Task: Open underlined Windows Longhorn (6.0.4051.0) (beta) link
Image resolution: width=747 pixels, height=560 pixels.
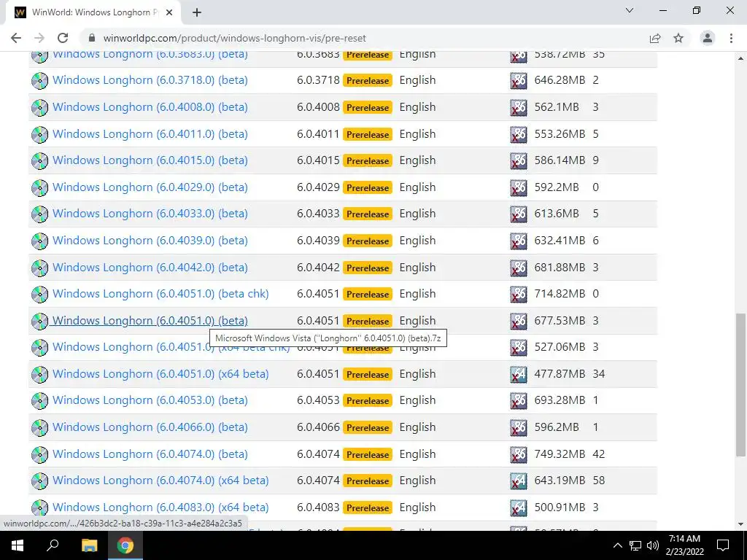Action: (x=150, y=321)
